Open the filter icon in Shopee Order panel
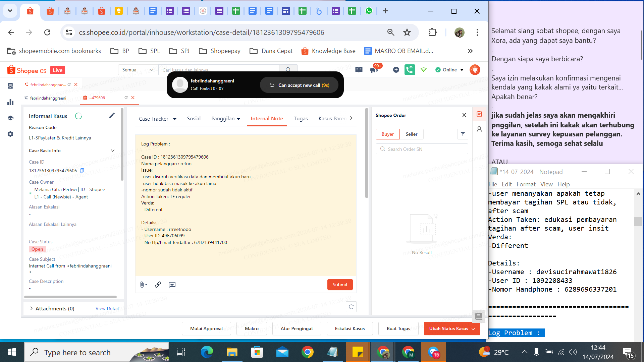644x362 pixels. [x=463, y=134]
